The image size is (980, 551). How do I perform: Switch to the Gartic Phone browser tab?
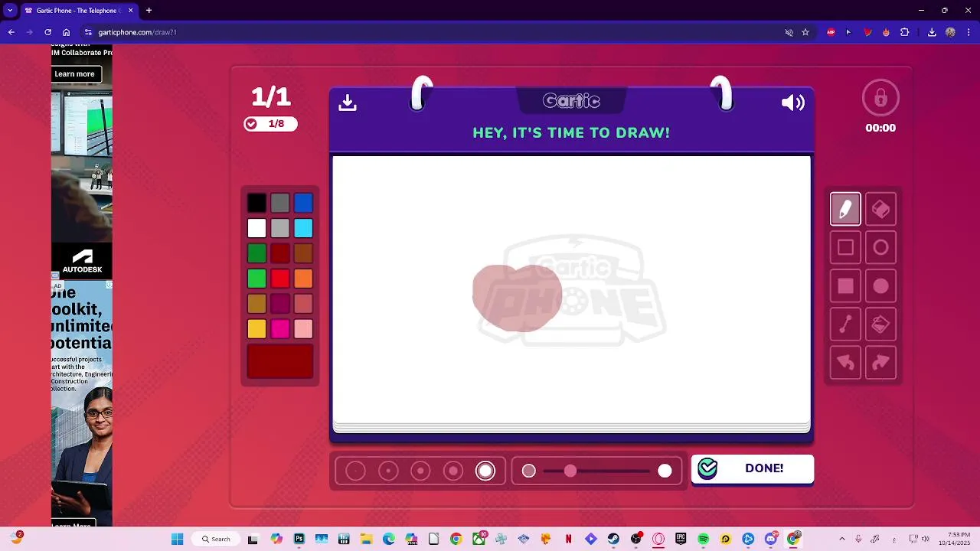(x=79, y=11)
